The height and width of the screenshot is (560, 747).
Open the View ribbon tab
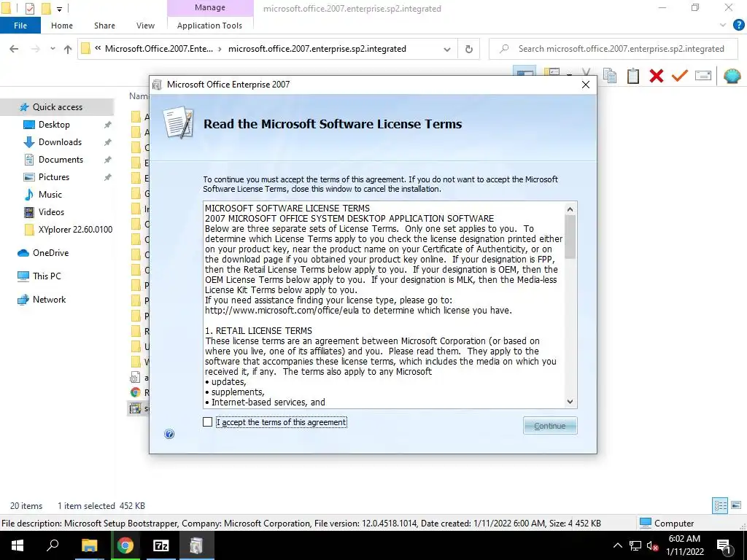point(145,26)
